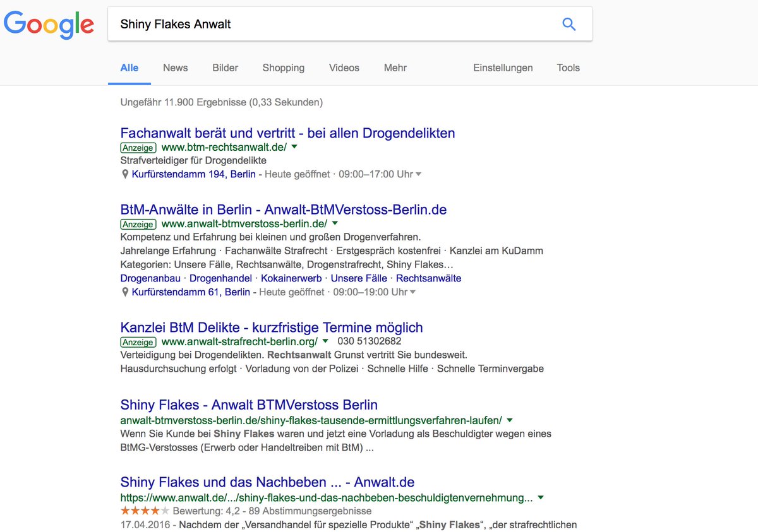Click 'Jahrelange Erfahrung' callout text
Viewport: 758px width, 532px height.
[x=168, y=251]
